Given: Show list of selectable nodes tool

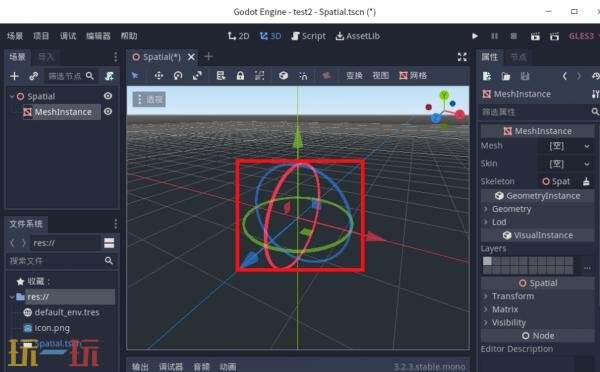Looking at the screenshot, I should point(221,75).
